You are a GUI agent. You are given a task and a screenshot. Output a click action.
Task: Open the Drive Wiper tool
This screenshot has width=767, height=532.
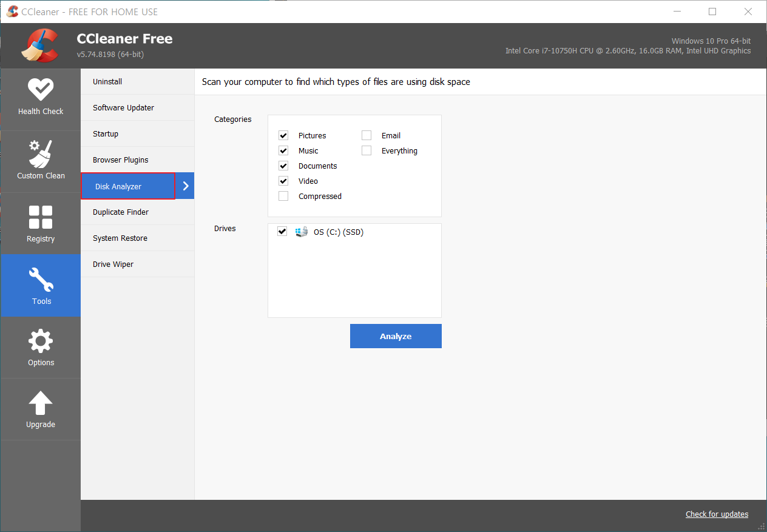pyautogui.click(x=137, y=264)
